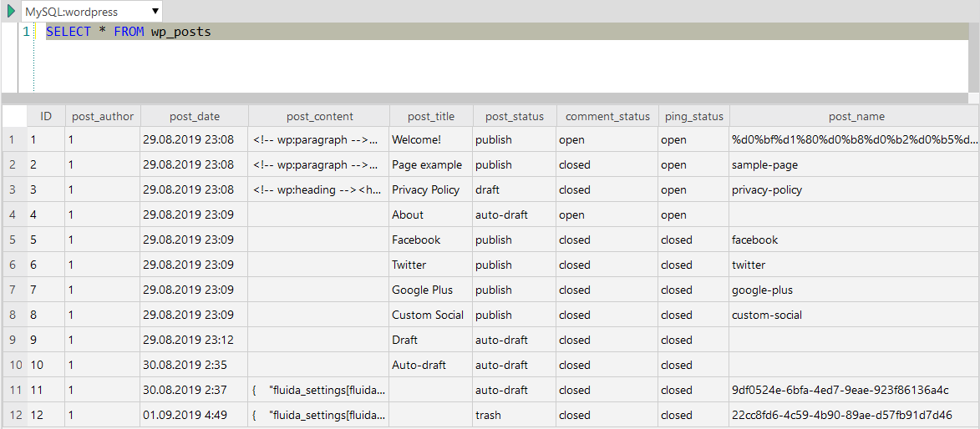980x429 pixels.
Task: Select row 6 via its row number
Action: [14, 265]
